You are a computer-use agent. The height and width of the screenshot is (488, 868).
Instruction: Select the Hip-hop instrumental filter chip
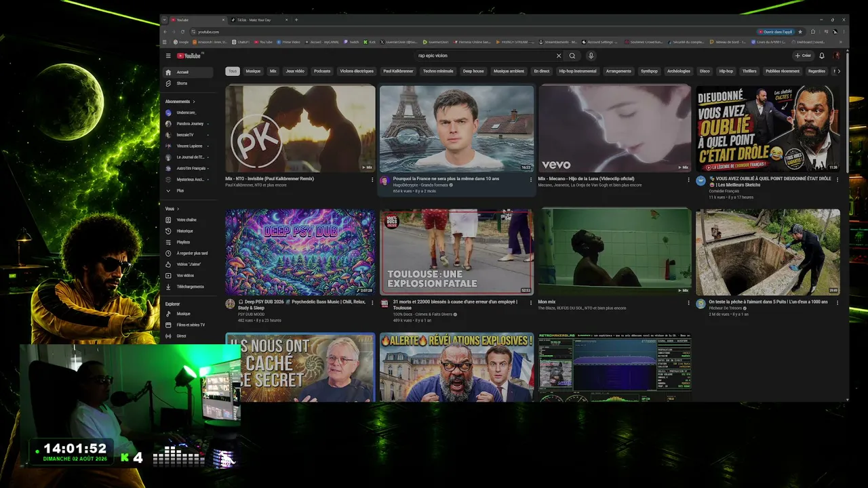click(578, 71)
